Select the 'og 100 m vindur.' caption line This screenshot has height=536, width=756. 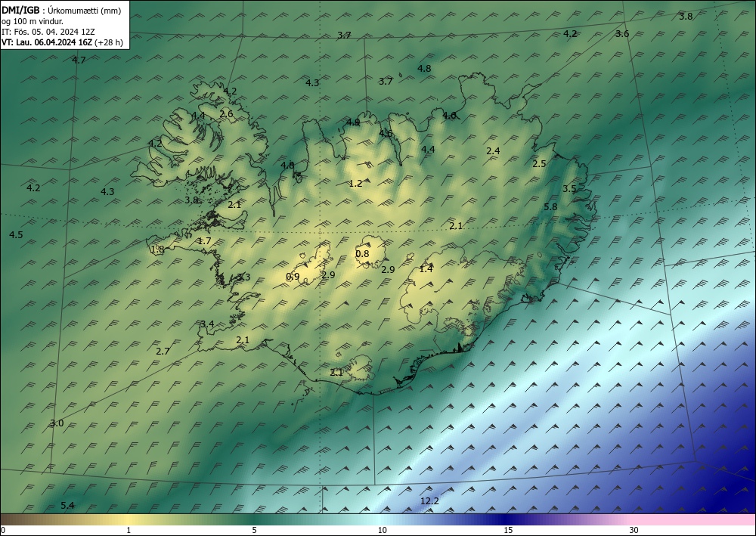click(33, 21)
